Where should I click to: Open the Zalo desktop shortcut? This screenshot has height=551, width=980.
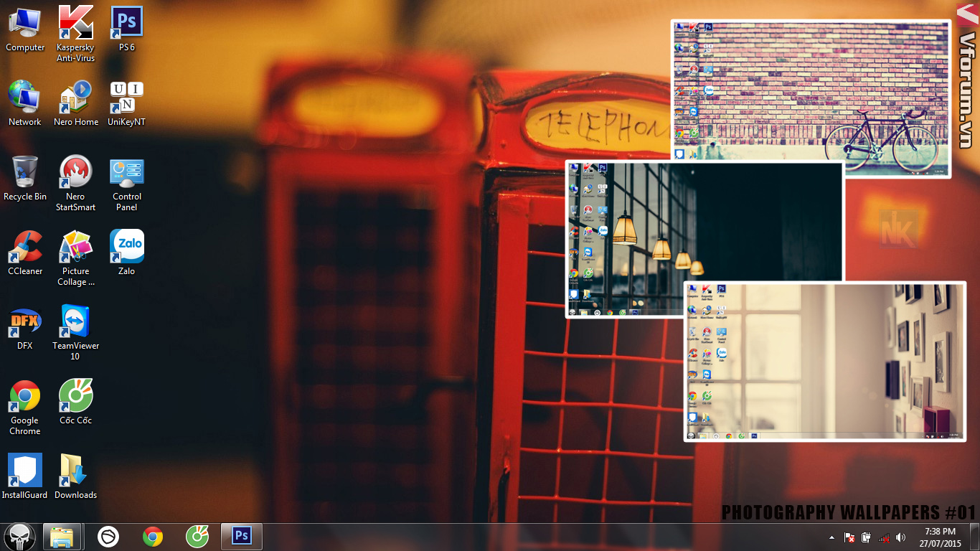click(127, 253)
